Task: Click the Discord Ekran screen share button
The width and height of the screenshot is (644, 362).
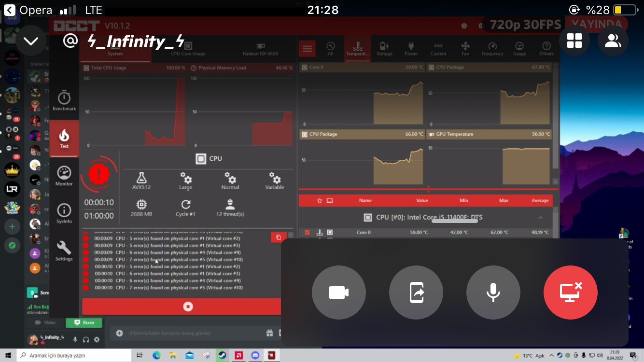Action: point(84,322)
